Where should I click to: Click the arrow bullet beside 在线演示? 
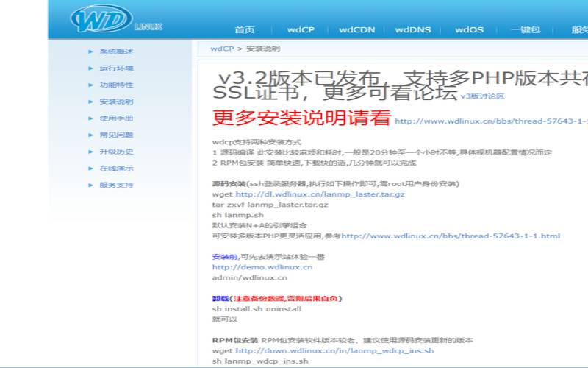point(90,169)
